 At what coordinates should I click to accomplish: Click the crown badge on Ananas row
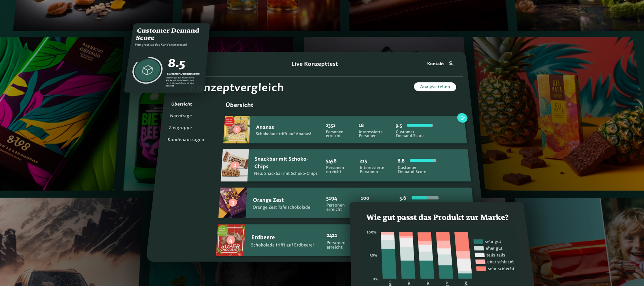462,118
